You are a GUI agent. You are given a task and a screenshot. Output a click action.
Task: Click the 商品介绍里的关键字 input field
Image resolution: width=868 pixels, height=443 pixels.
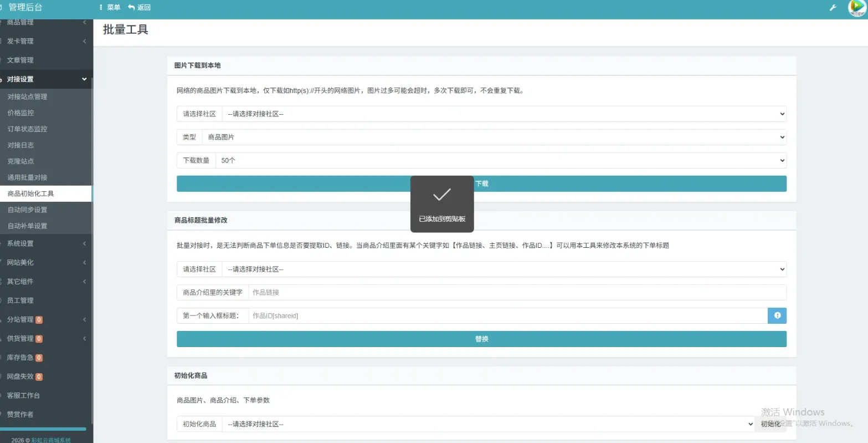pos(517,292)
